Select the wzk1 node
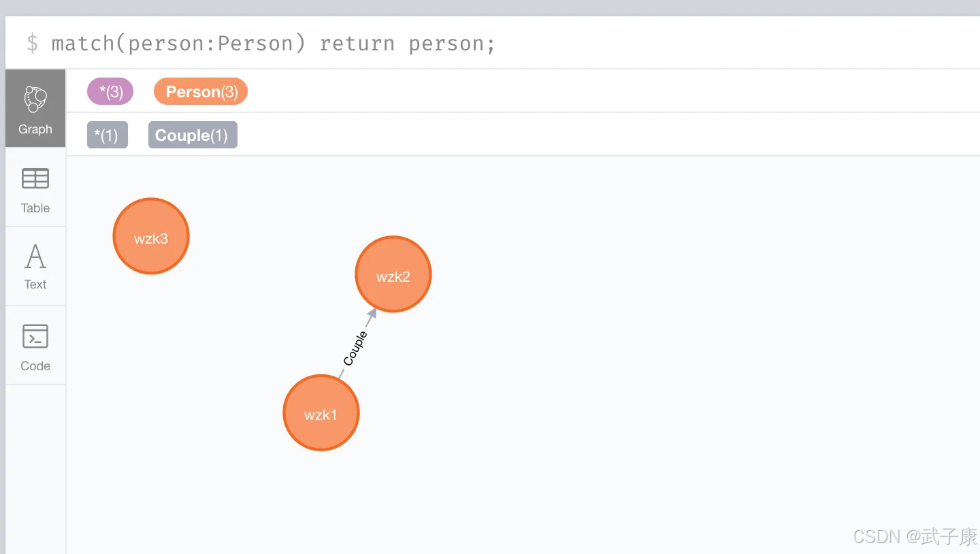 tap(321, 412)
